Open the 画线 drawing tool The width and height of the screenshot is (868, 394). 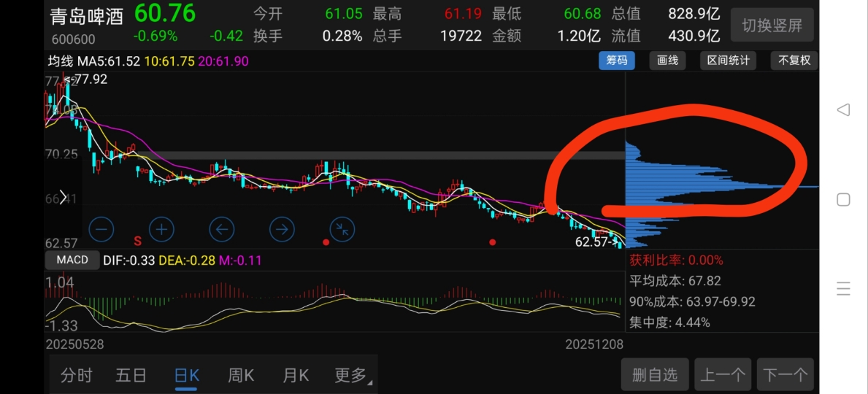tap(667, 61)
